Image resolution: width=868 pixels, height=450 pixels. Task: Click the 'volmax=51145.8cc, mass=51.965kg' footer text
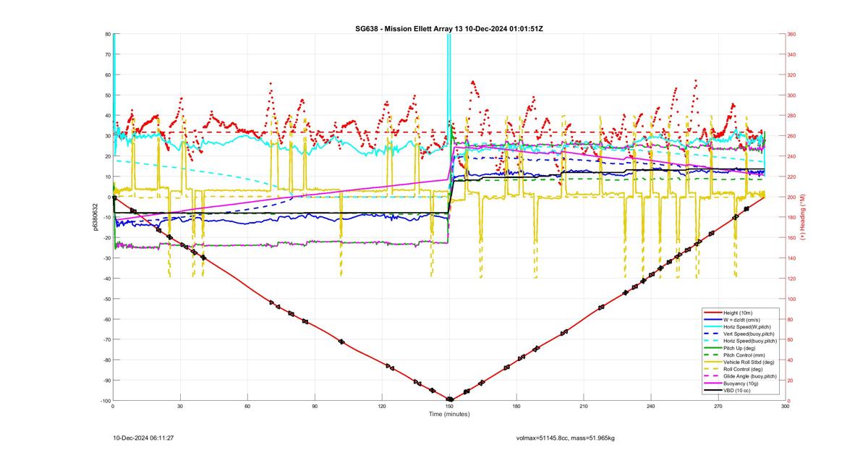coord(565,438)
